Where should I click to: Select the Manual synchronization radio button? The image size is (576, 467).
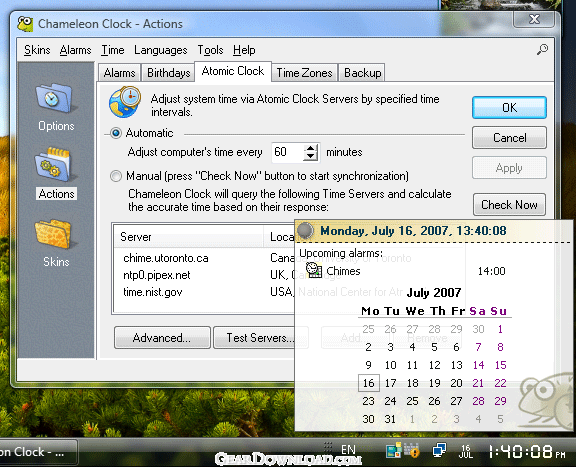point(116,176)
